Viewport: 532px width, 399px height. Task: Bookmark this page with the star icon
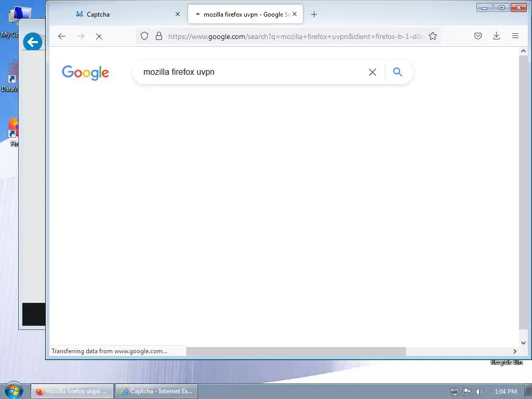[433, 36]
